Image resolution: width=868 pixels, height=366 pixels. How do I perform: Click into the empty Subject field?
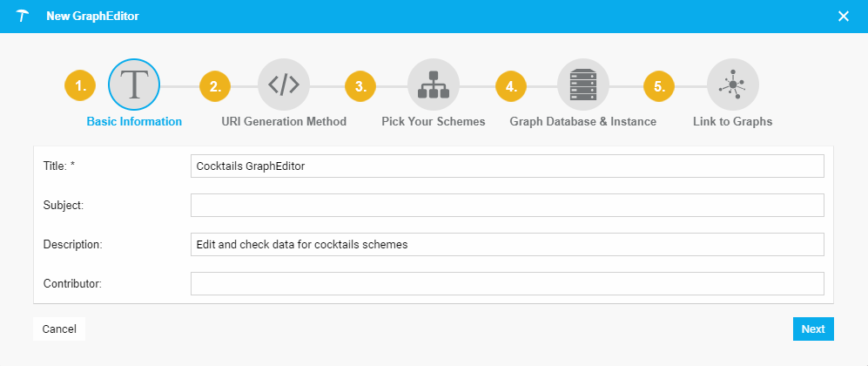(x=507, y=205)
